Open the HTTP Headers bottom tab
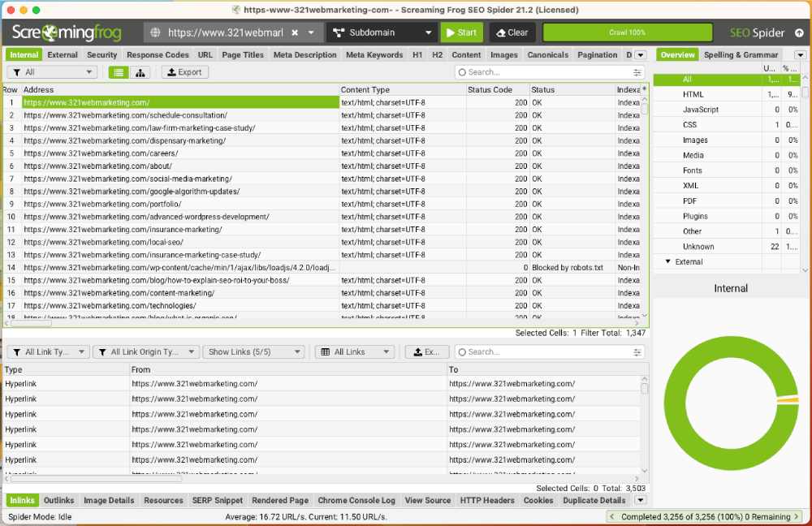Image resolution: width=812 pixels, height=526 pixels. click(486, 500)
